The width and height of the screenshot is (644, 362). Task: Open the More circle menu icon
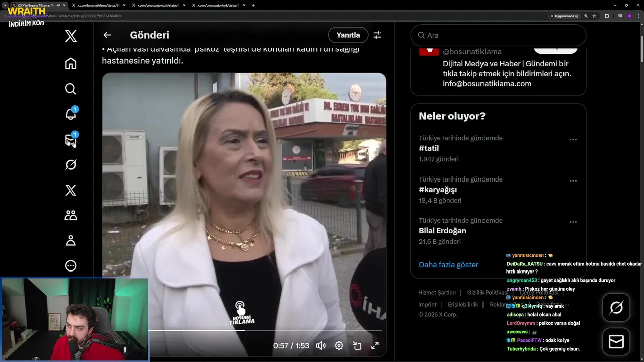tap(71, 265)
